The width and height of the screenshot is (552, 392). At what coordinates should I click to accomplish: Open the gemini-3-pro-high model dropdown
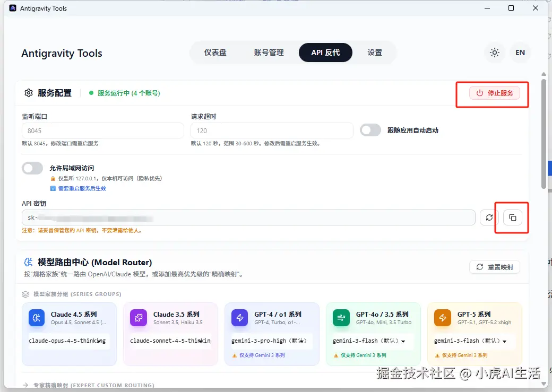pyautogui.click(x=272, y=341)
